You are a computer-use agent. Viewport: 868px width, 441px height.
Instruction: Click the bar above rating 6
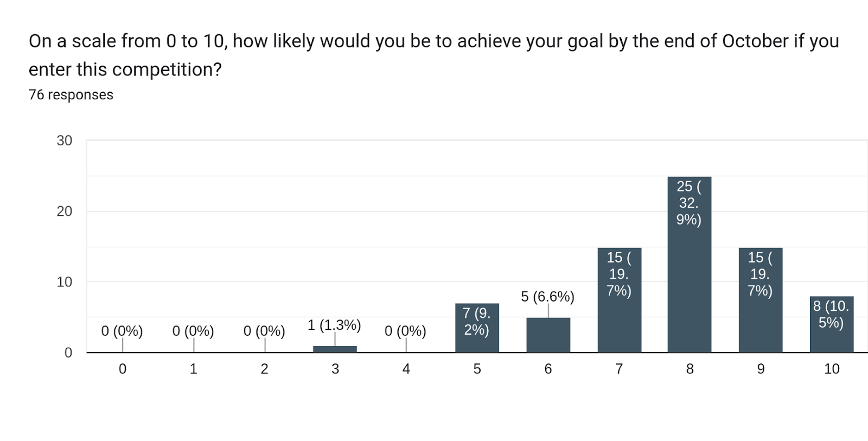click(x=548, y=335)
